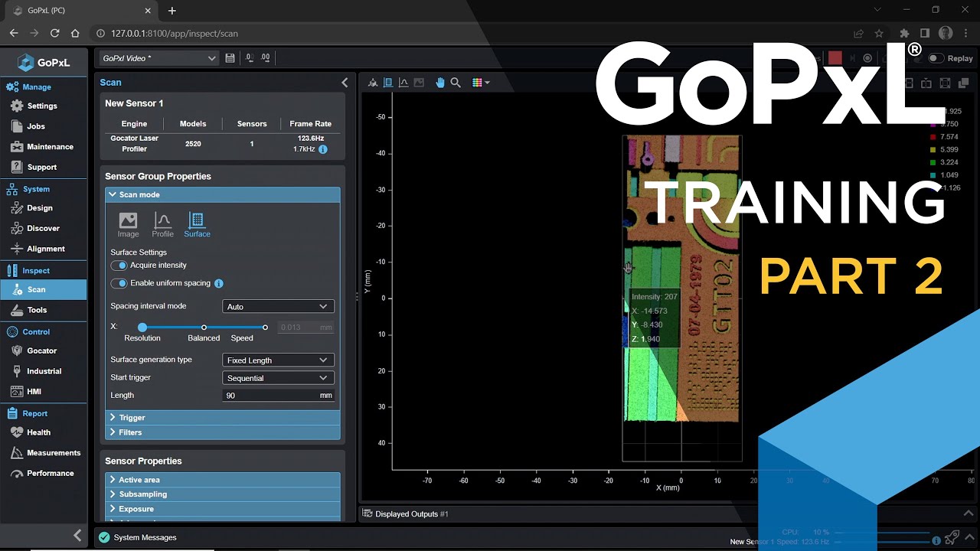Click the frame rate info icon
Screen dimensions: 980x551
point(322,149)
